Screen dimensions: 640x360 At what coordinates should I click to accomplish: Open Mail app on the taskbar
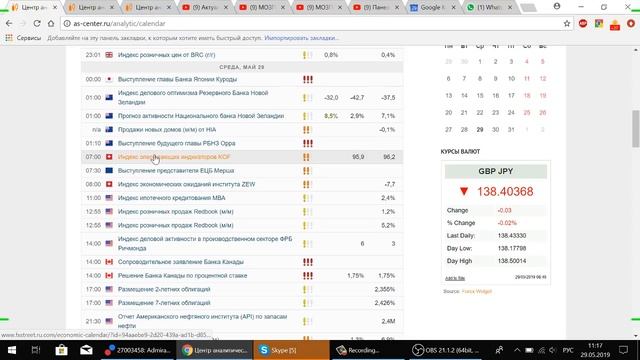[86, 350]
